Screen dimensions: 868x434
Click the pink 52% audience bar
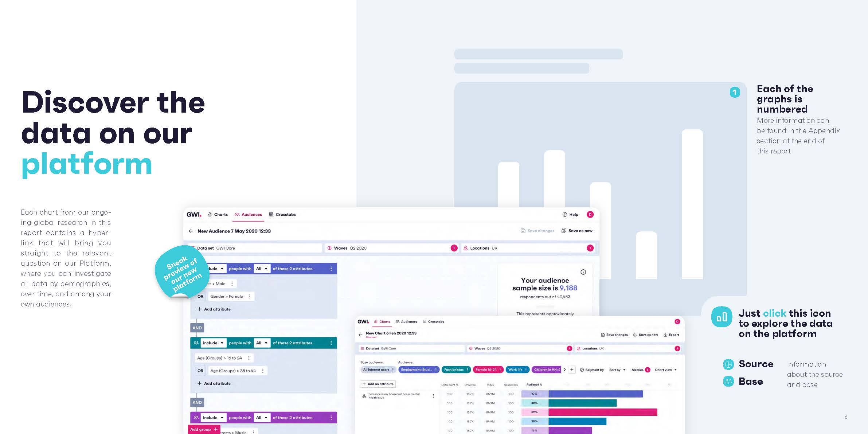coord(602,412)
